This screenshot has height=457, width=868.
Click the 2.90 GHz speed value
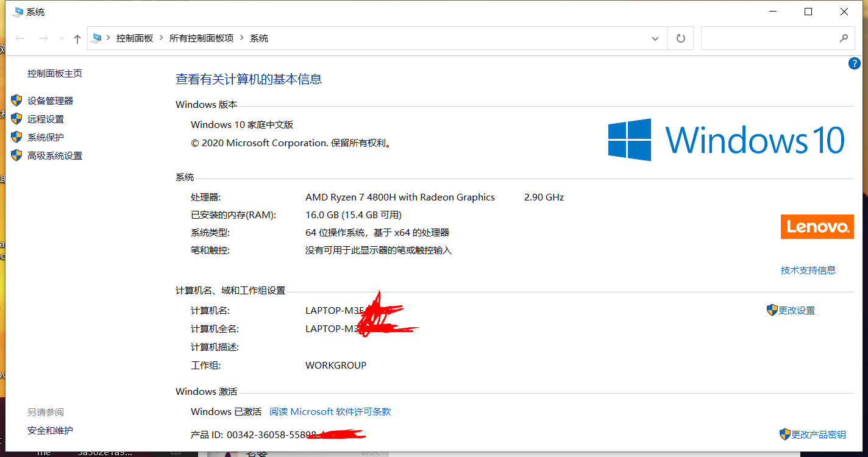pos(544,197)
